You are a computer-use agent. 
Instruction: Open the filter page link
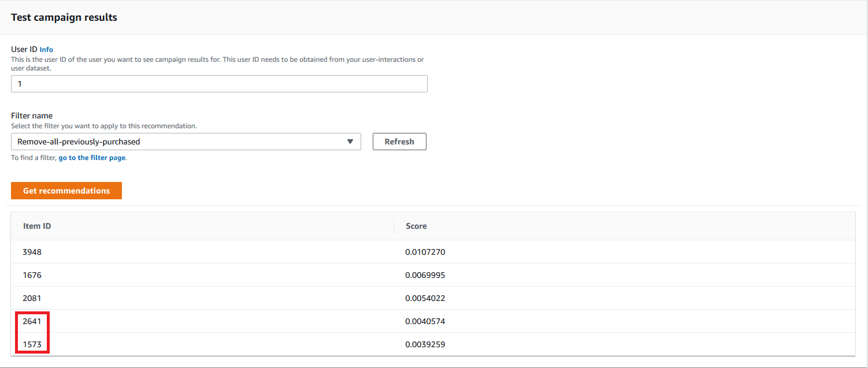[x=91, y=157]
